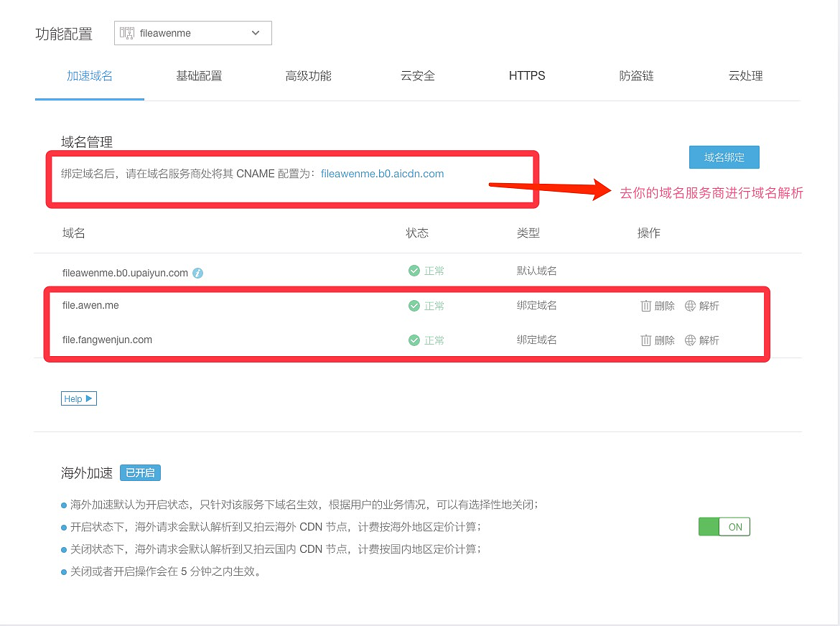
Task: Click the 已开启 status badge
Action: pyautogui.click(x=140, y=473)
